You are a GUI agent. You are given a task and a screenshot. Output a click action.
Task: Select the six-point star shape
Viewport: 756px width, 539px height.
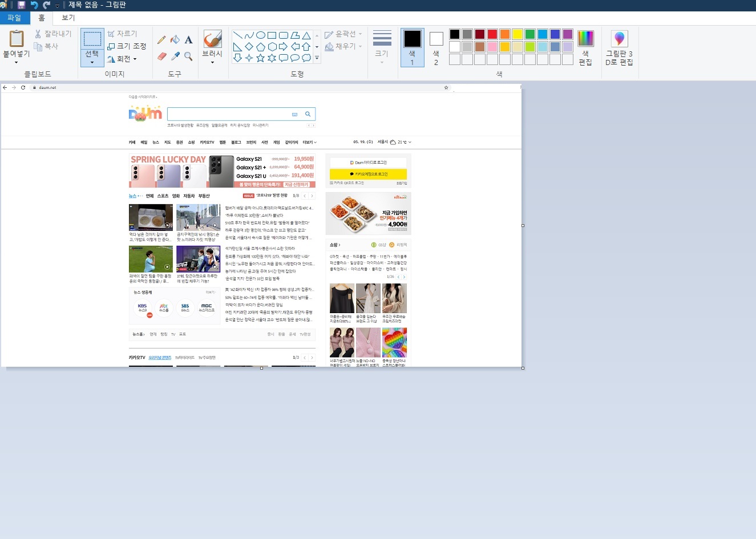[272, 58]
